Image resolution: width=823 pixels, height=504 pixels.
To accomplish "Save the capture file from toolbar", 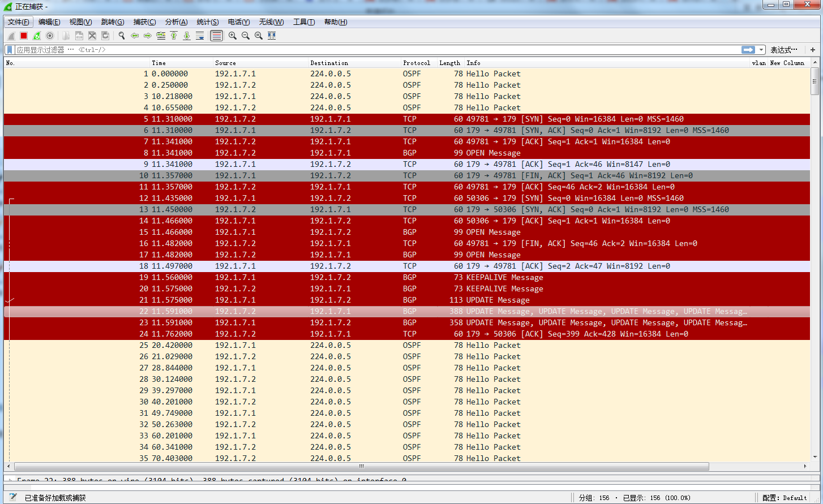I will point(79,36).
